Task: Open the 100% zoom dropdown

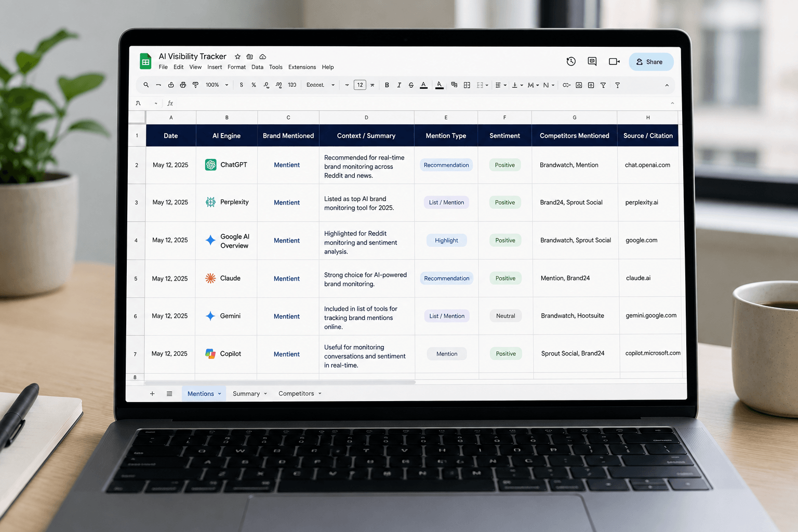Action: pos(217,85)
